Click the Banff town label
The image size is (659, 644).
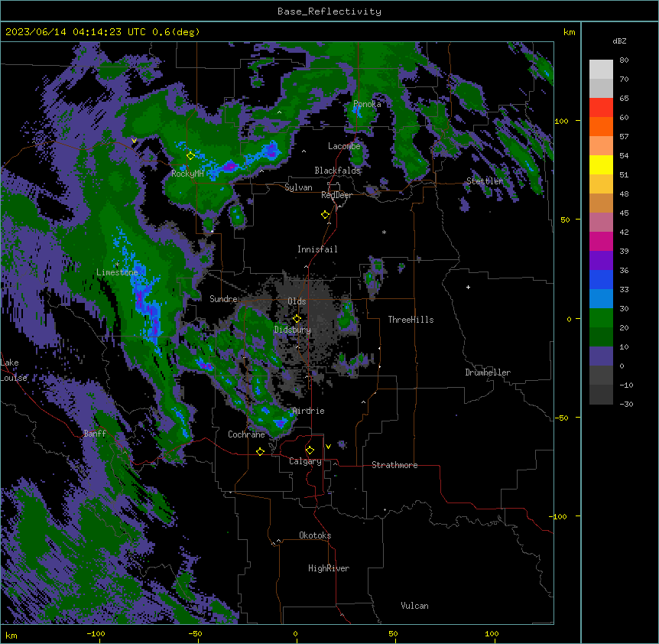tap(95, 434)
